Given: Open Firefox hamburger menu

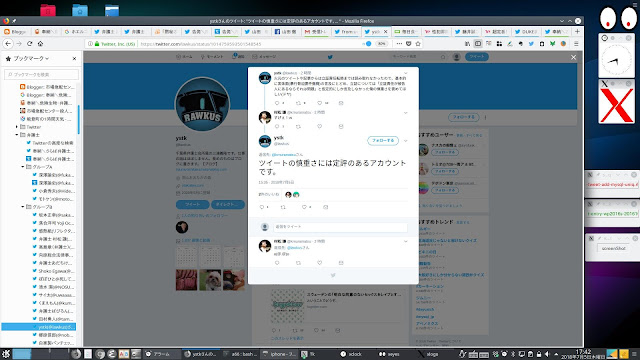Looking at the screenshot, I should [x=576, y=44].
